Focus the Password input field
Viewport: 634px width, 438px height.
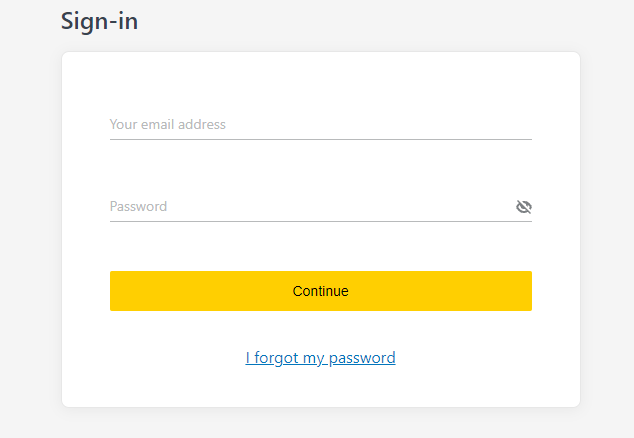tap(310, 207)
